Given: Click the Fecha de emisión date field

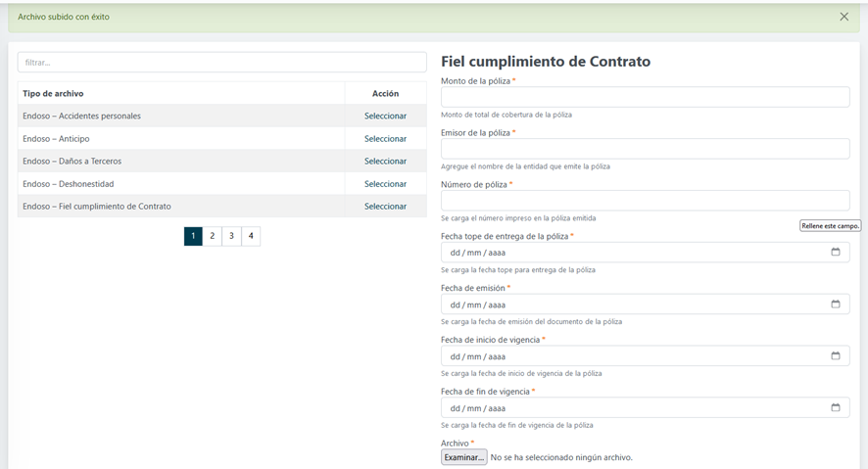Looking at the screenshot, I should [627, 305].
